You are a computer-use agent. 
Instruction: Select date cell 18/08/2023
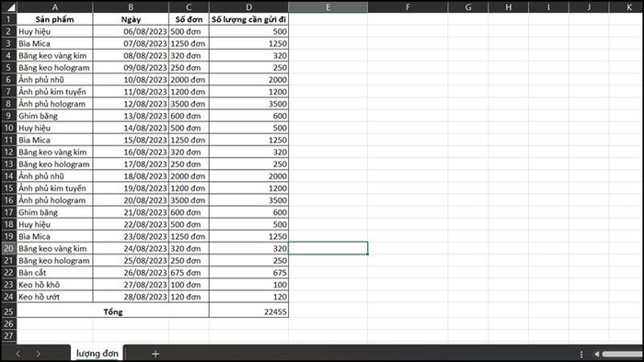pyautogui.click(x=131, y=176)
